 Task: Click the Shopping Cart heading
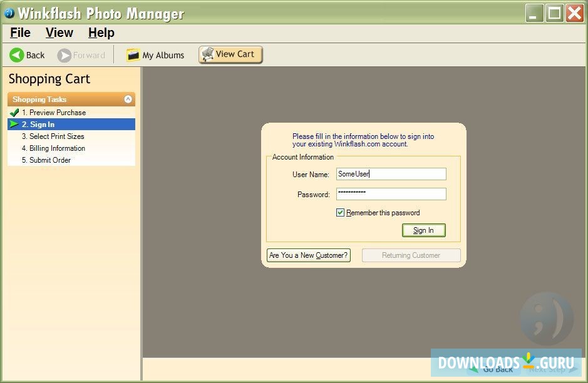click(x=49, y=79)
